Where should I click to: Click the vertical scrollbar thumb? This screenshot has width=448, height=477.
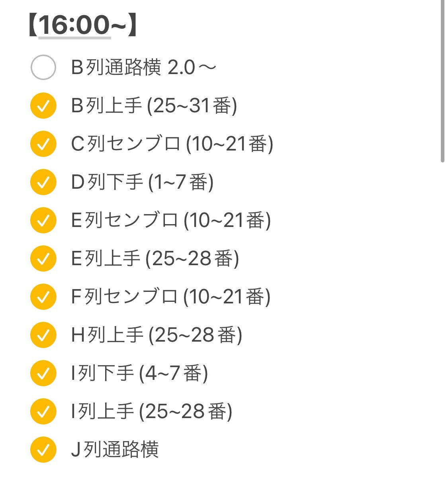[x=443, y=81]
